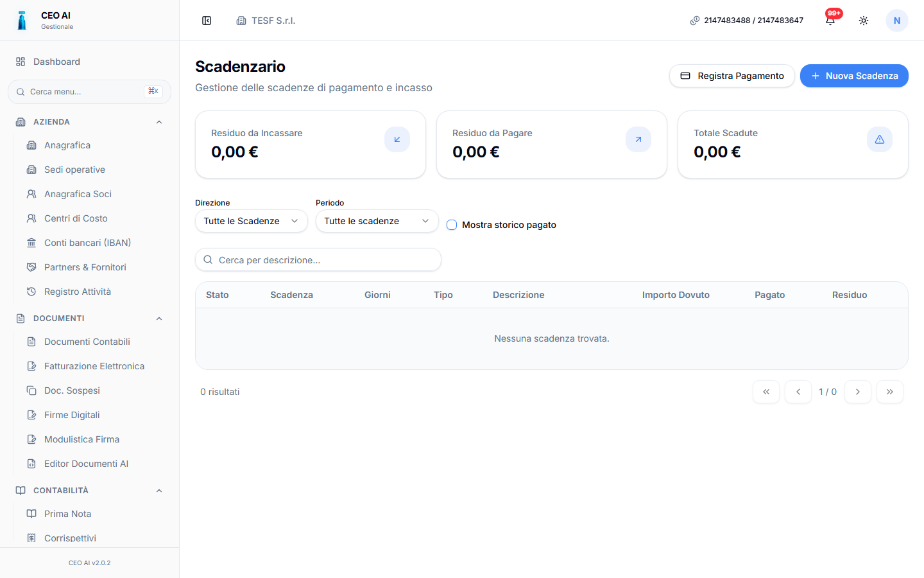Open the Direzione dropdown

point(252,221)
